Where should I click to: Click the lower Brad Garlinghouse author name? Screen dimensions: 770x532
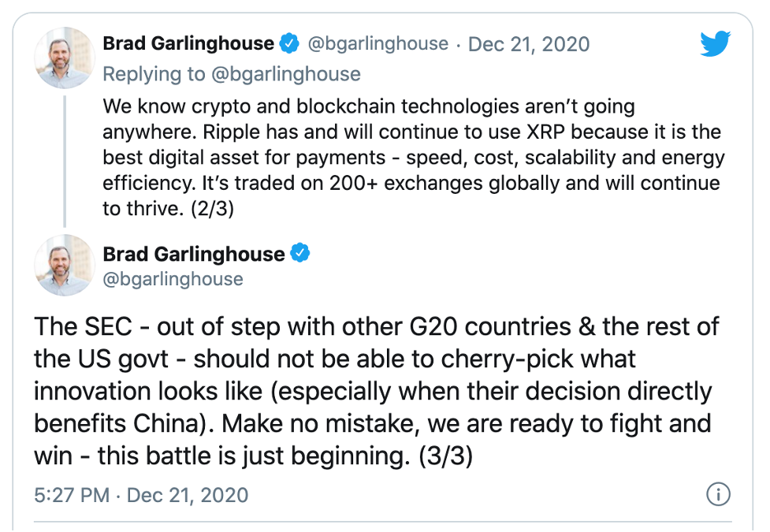click(193, 254)
